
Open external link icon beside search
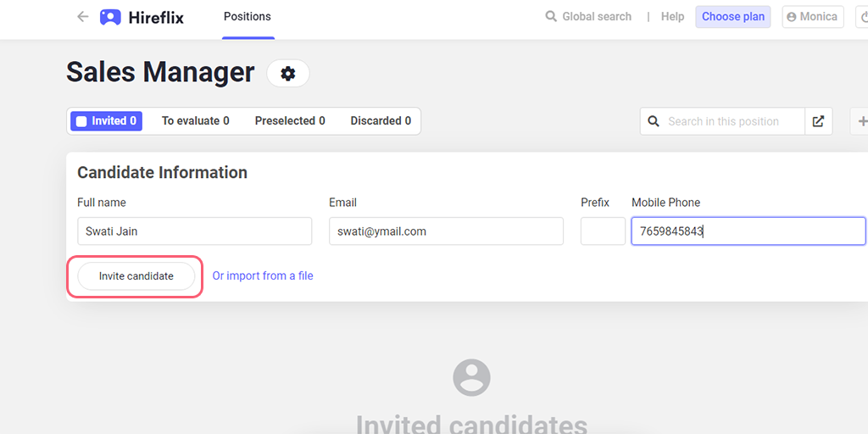818,121
